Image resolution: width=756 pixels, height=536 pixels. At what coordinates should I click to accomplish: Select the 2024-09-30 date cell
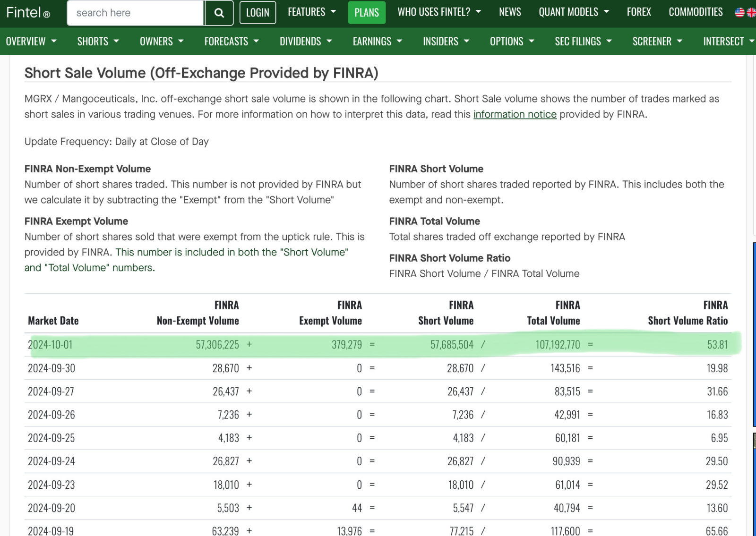point(52,368)
